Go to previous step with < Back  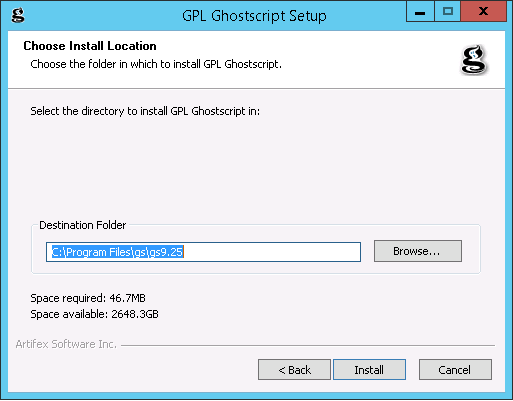pos(294,370)
